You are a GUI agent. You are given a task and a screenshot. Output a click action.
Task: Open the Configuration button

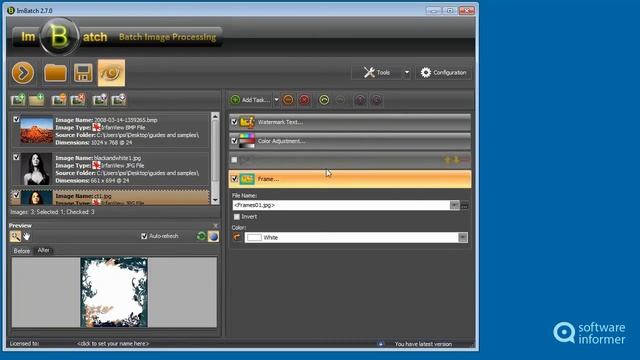[443, 73]
